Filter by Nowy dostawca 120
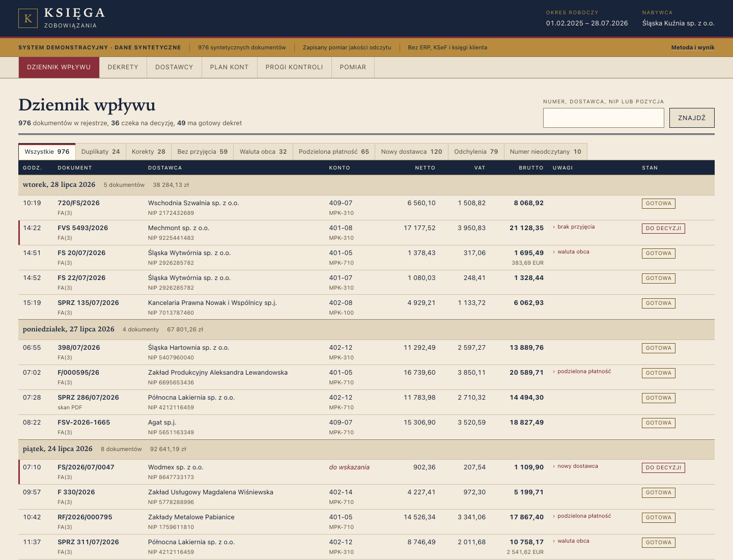This screenshot has height=560, width=733. click(x=412, y=152)
